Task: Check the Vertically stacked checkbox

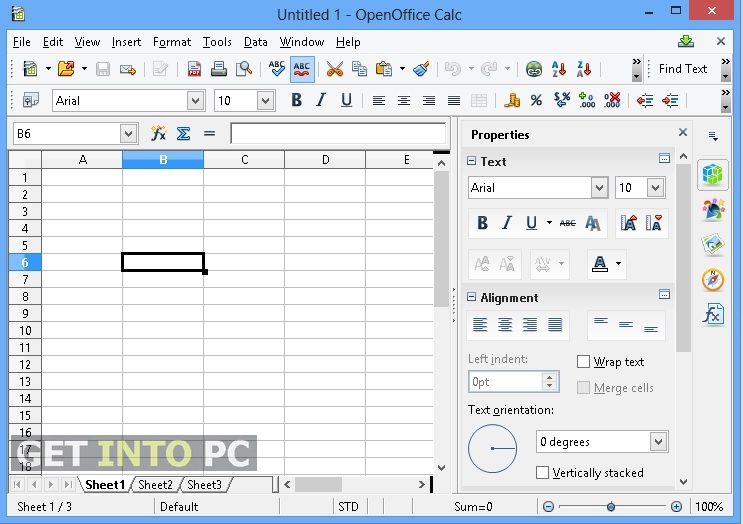Action: point(542,473)
